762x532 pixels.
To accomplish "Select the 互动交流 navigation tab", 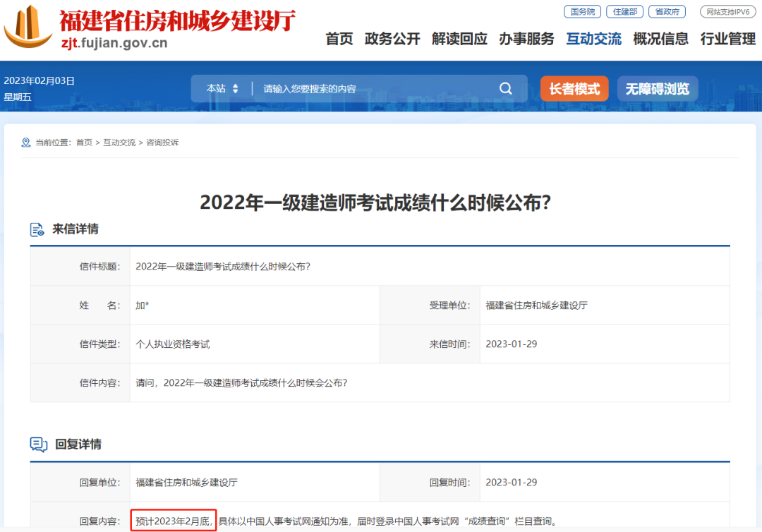I will point(593,40).
